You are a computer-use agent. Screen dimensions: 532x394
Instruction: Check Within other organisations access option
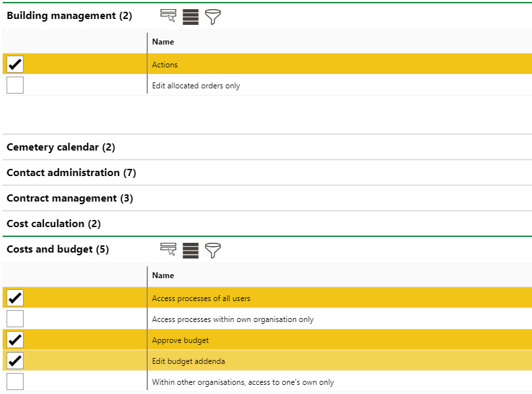(15, 382)
